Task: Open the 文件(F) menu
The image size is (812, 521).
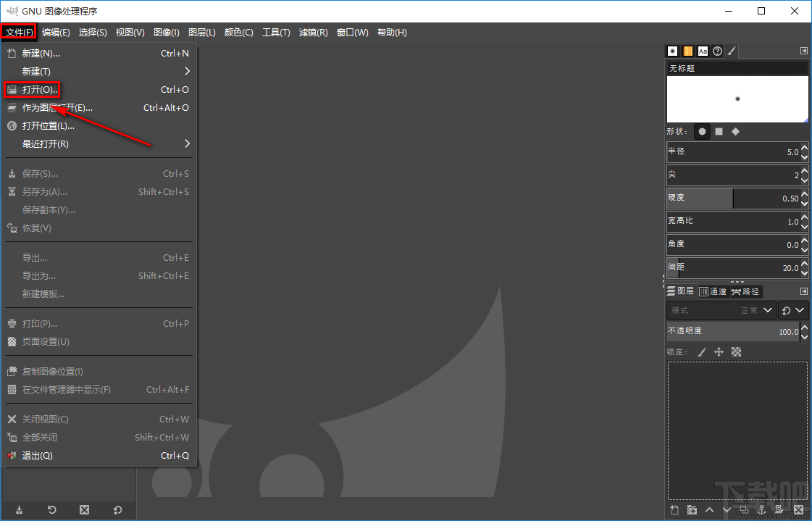Action: click(x=19, y=32)
